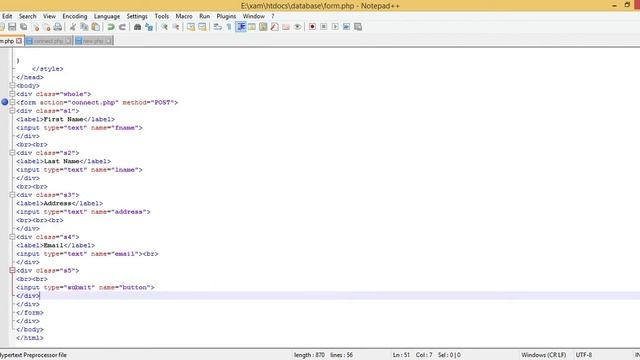Click the Save All toolbar icon

pyautogui.click(x=24, y=27)
